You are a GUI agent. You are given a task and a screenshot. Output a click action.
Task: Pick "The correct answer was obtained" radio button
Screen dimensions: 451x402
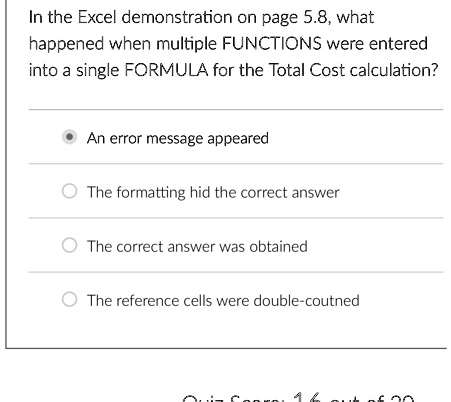point(69,245)
